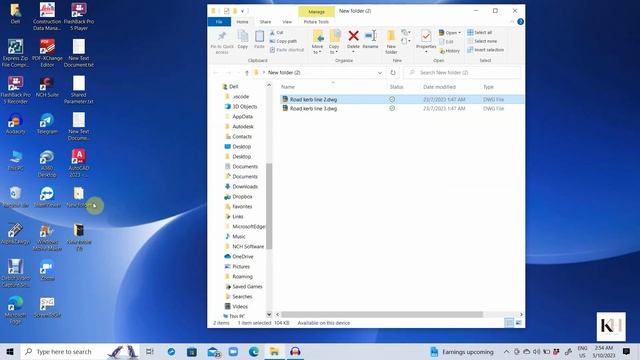Create a New folder from ribbon

[x=391, y=42]
